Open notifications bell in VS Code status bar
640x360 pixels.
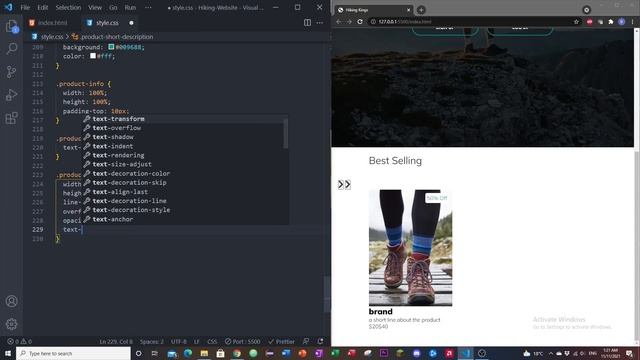click(320, 341)
